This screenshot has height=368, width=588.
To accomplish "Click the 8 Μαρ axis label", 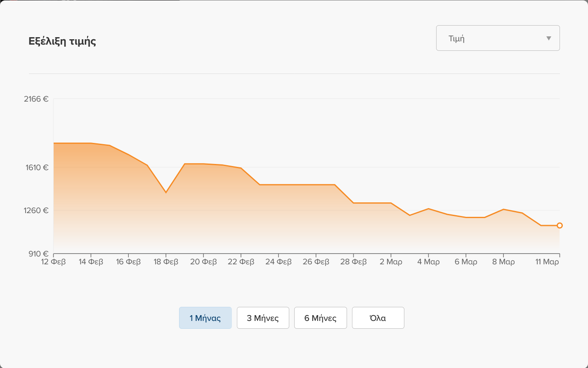I will click(x=503, y=262).
